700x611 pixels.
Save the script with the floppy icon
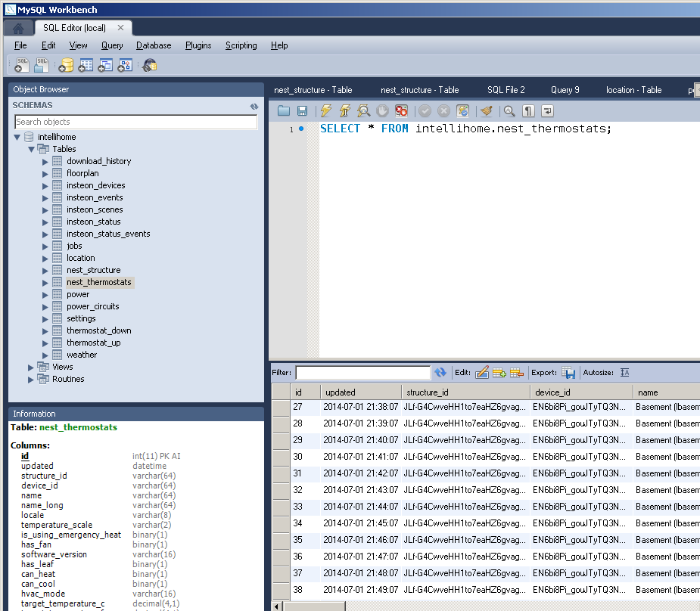click(x=302, y=110)
